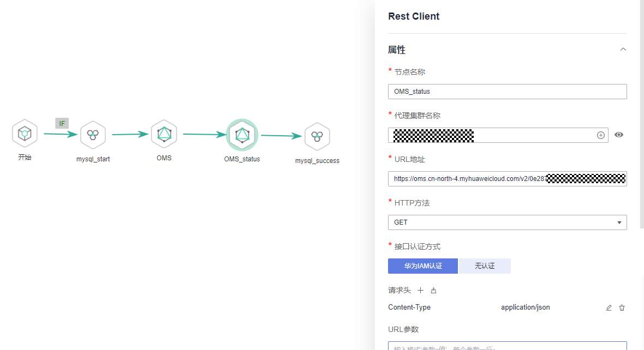Click the OMS_status node on canvas
Image resolution: width=644 pixels, height=350 pixels.
pos(242,135)
